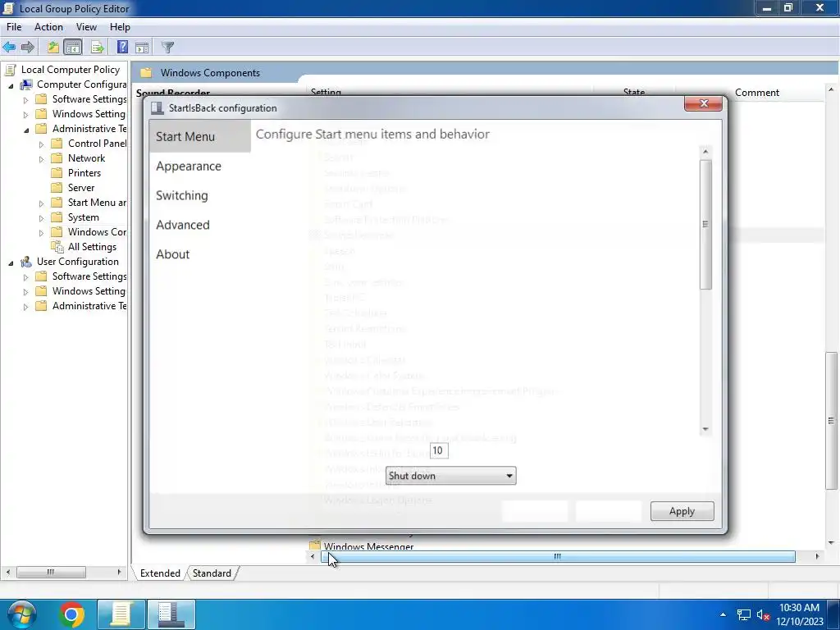
Task: Click the User Configuration node icon
Action: coord(25,262)
